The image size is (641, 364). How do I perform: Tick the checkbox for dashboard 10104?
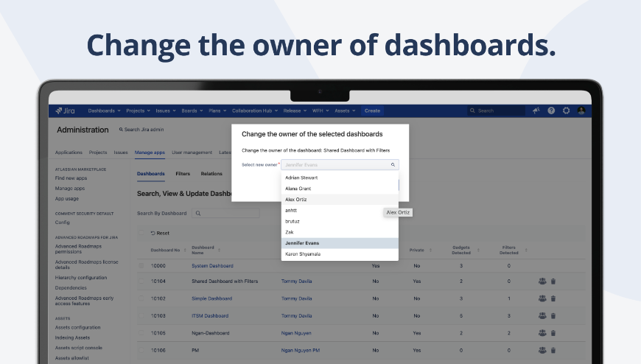coord(141,281)
